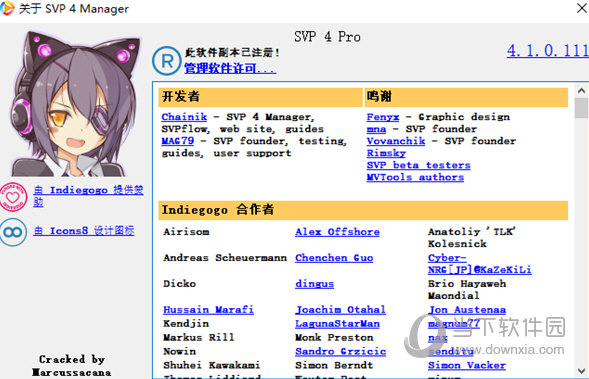Open the Fenyx graphic design link

pyautogui.click(x=383, y=117)
